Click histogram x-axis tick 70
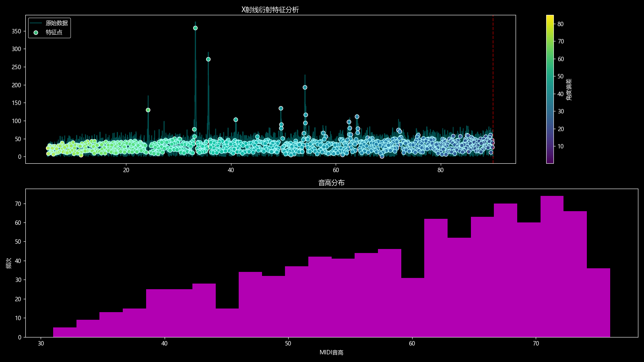The width and height of the screenshot is (644, 362). [x=536, y=343]
